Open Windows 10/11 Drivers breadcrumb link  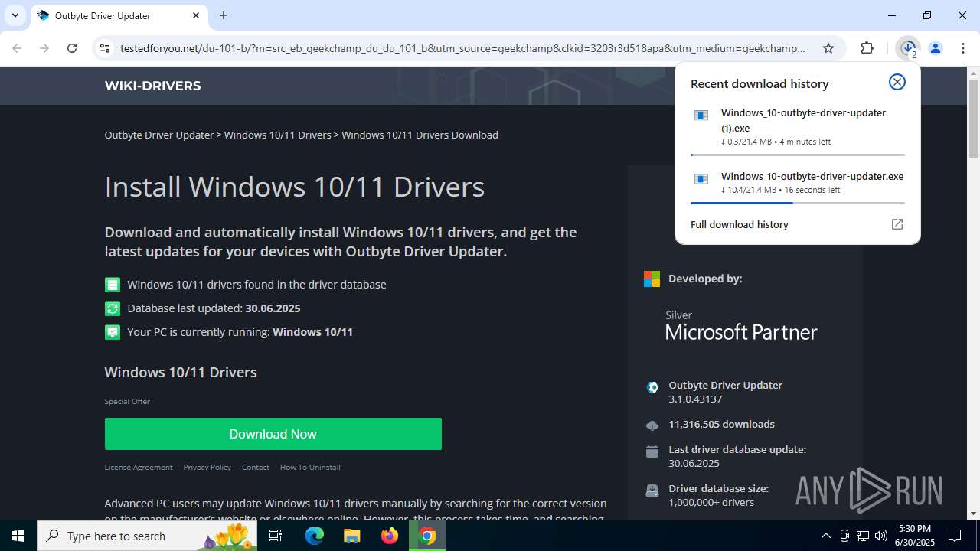tap(277, 135)
